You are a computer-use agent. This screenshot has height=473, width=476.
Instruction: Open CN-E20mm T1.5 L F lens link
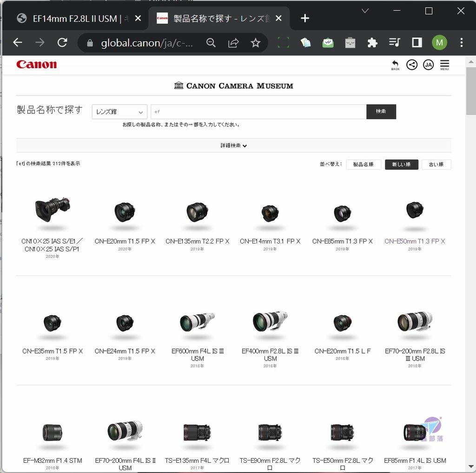[x=343, y=351]
